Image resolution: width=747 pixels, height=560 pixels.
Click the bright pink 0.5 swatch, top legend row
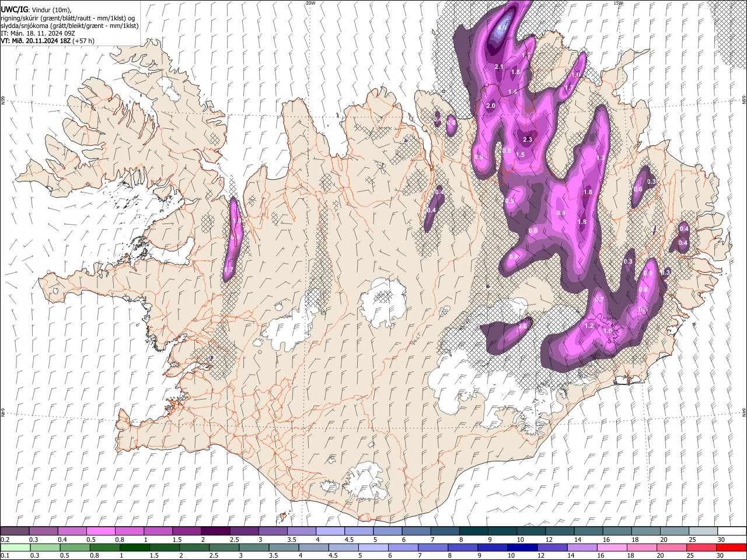point(101,531)
